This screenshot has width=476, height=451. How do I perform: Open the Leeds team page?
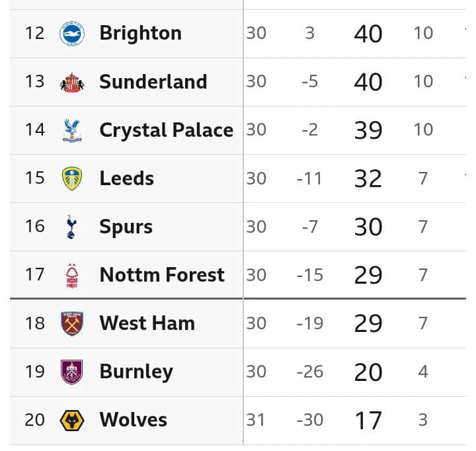coord(126,178)
